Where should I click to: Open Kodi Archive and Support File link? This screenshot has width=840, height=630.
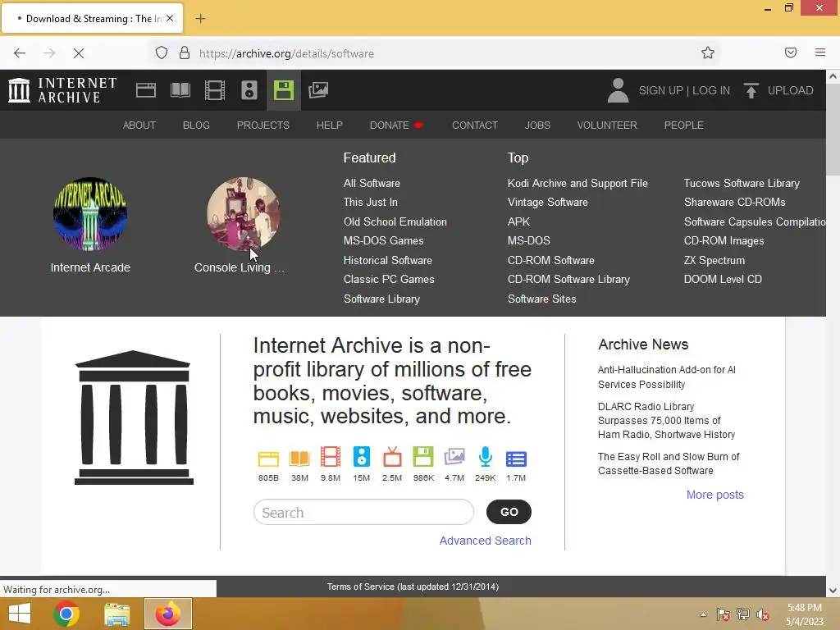[577, 183]
